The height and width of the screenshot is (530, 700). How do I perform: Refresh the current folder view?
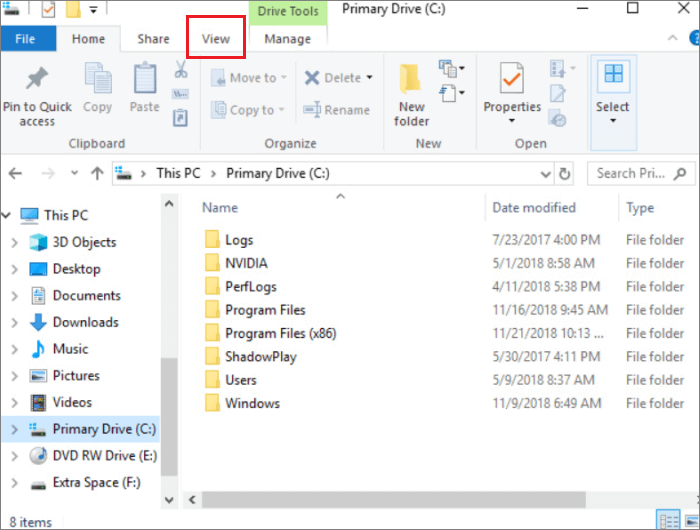point(565,173)
